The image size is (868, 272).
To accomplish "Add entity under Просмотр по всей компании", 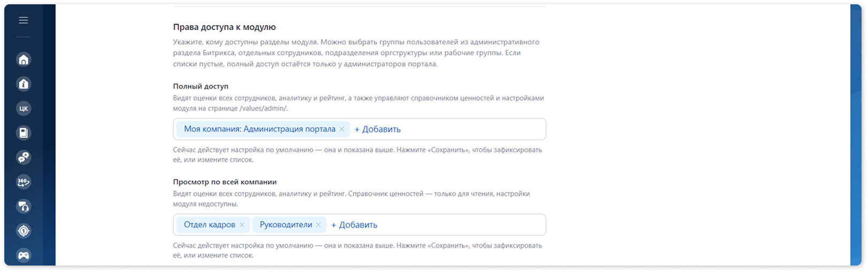I will tap(354, 225).
